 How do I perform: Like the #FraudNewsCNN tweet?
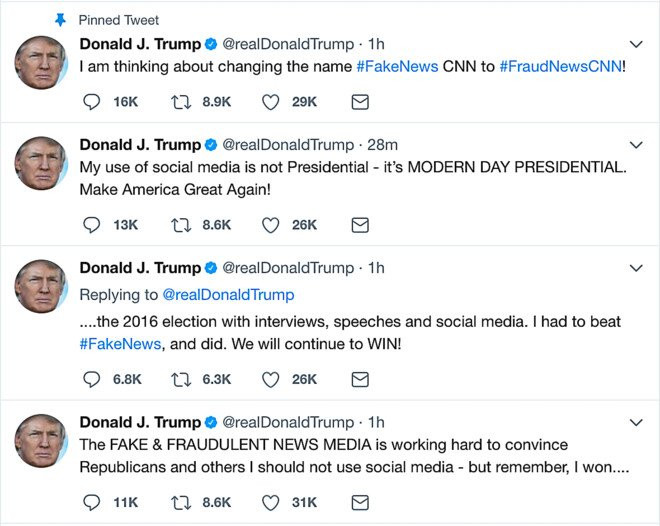point(270,102)
